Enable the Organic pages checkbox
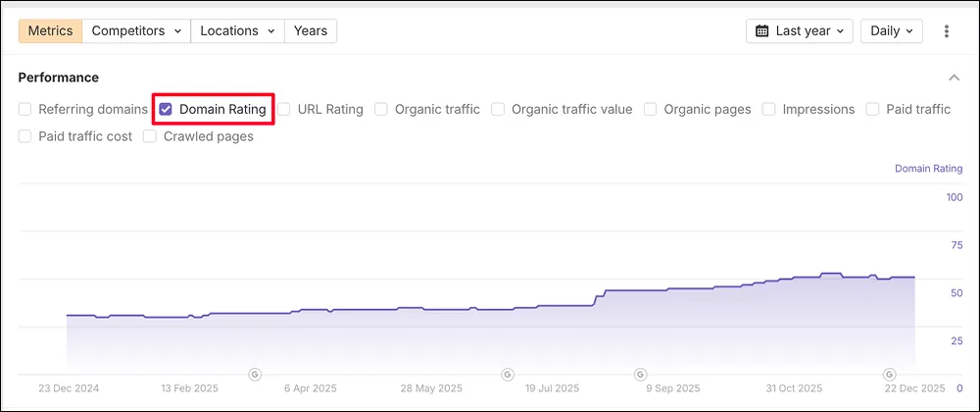This screenshot has width=980, height=412. tap(650, 110)
